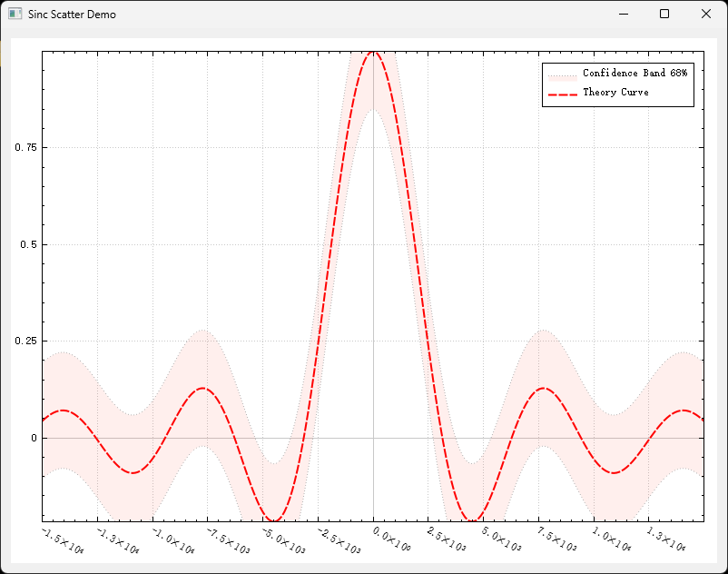This screenshot has width=728, height=574.
Task: Click the Sinc Scatter Demo app icon
Action: pos(14,15)
